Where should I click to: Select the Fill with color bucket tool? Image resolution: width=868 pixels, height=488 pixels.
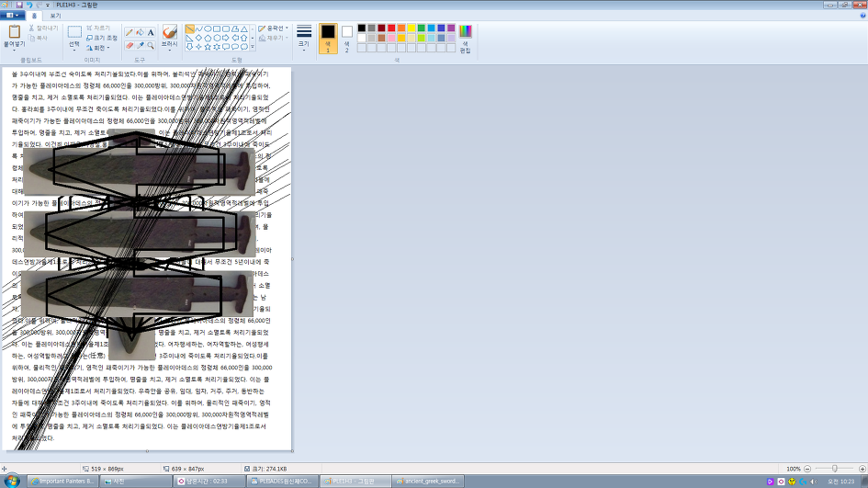point(141,32)
